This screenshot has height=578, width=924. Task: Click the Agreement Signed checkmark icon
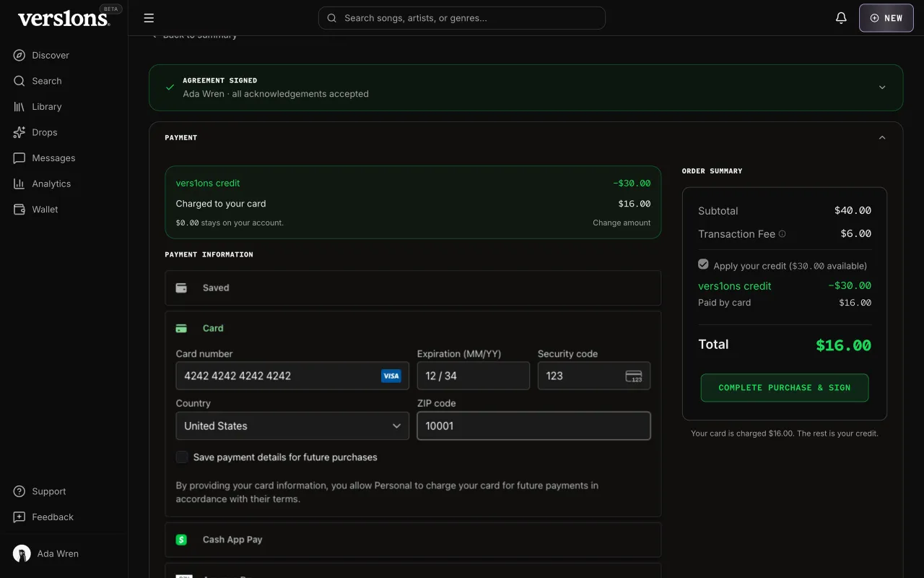[x=170, y=87]
